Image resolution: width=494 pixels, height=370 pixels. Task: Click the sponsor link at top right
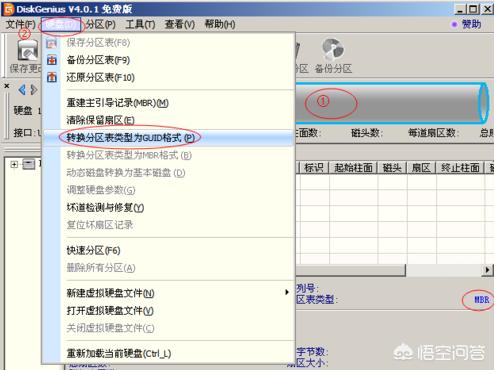[471, 24]
